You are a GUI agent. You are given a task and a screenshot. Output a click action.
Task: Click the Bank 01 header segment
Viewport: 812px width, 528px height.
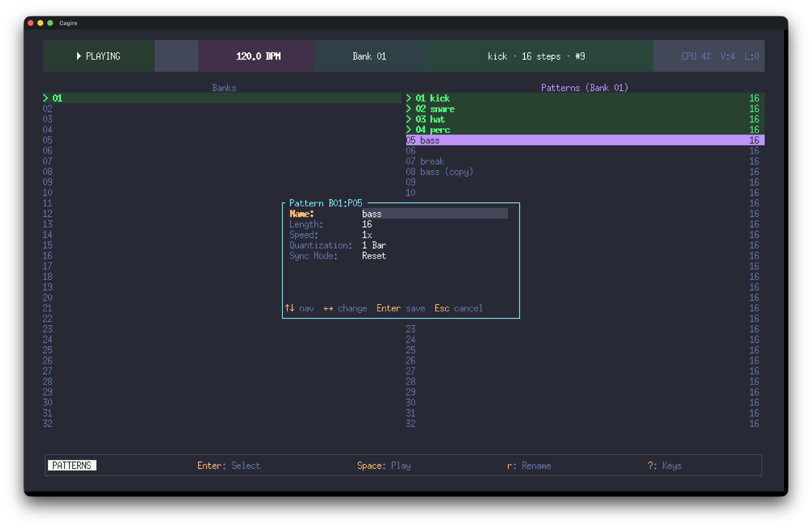pos(369,56)
